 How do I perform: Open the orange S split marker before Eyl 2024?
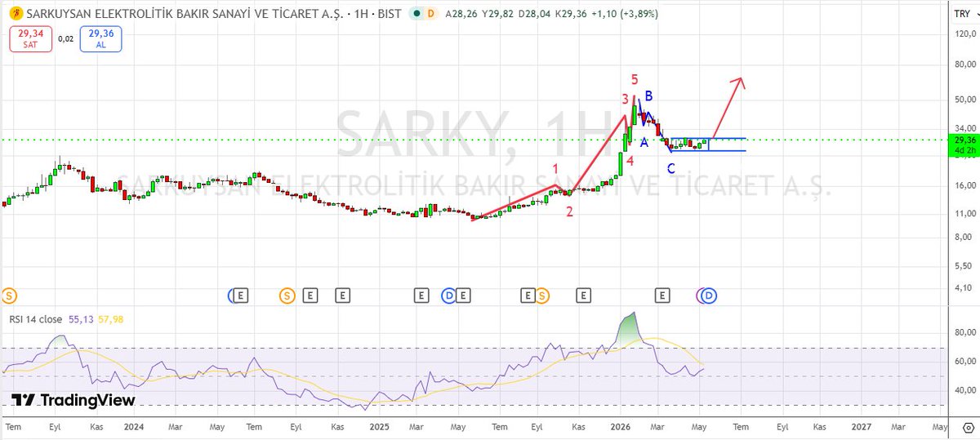coord(287,295)
